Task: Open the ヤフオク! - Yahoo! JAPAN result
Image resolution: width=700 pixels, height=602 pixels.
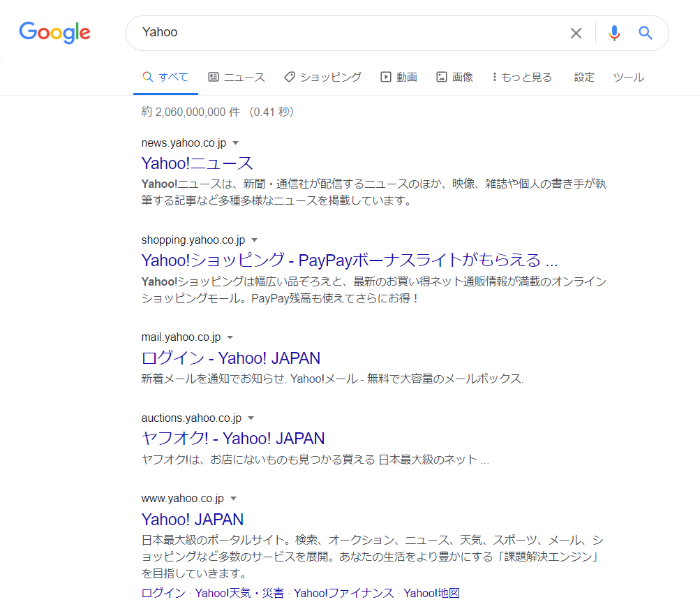Action: (x=233, y=438)
